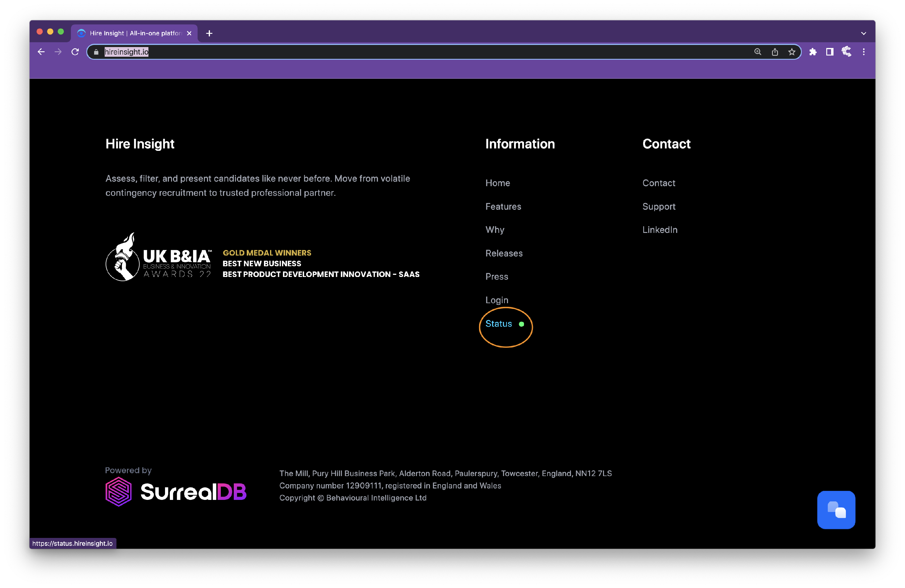
Task: Click the LinkedIn contact link
Action: (660, 230)
